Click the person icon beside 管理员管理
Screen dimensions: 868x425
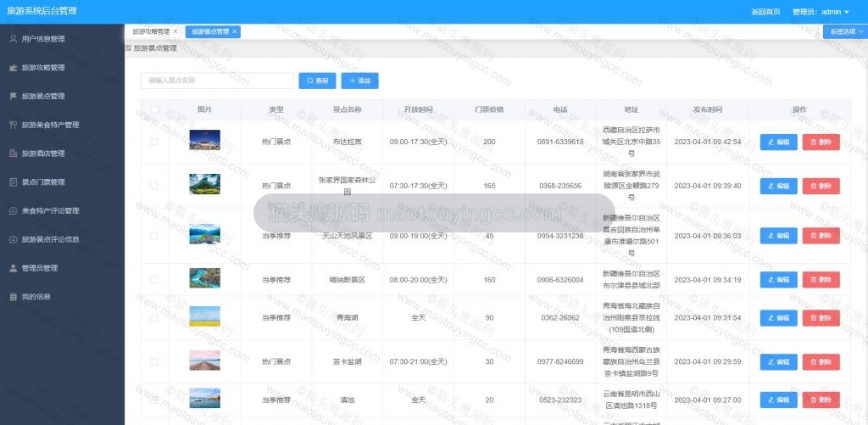pos(14,267)
